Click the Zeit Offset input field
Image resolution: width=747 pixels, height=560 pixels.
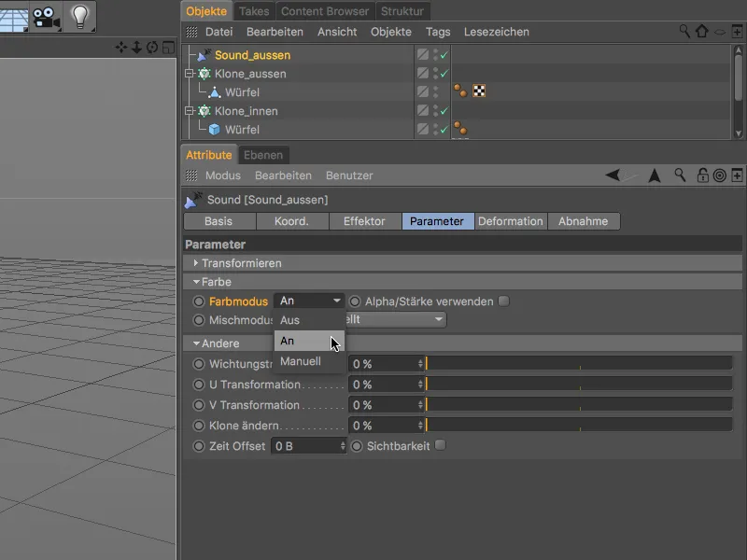click(x=309, y=446)
